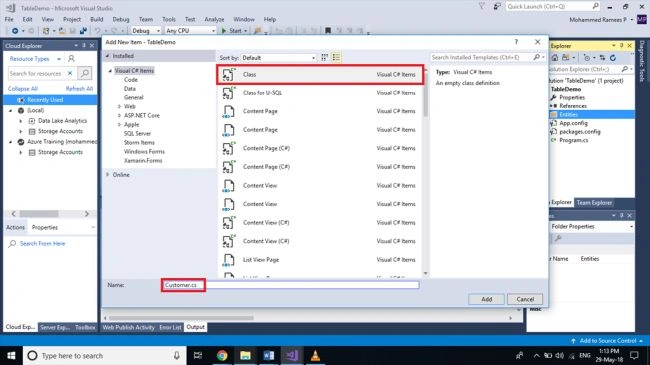Open the Error List tab
The height and width of the screenshot is (365, 650).
[x=170, y=327]
